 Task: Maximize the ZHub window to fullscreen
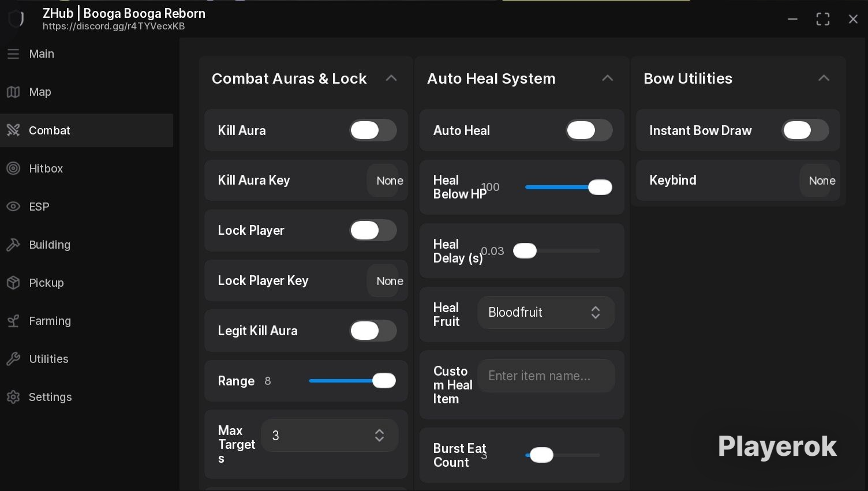click(823, 19)
